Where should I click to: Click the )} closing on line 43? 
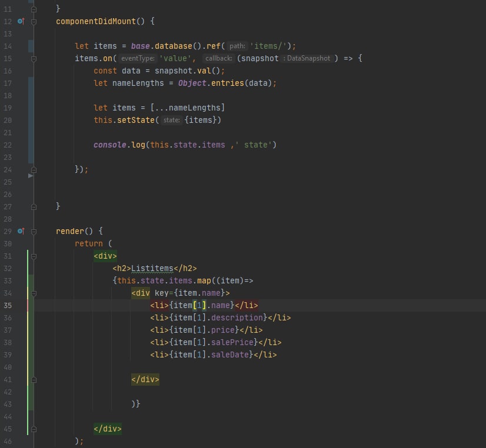136,404
